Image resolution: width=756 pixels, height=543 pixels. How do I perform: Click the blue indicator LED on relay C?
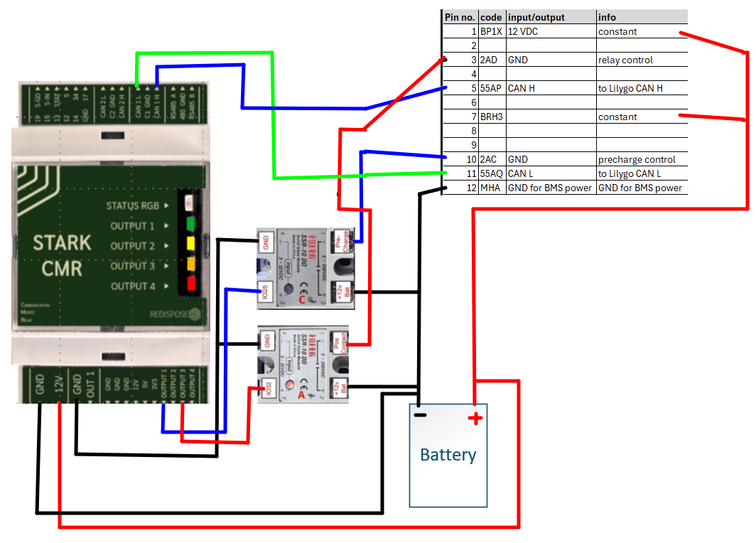[288, 289]
